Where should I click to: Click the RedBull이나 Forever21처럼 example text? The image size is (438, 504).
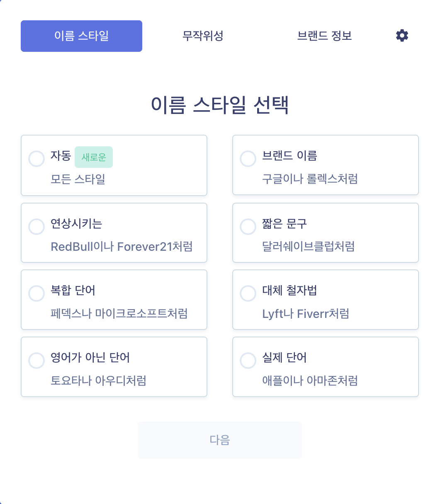tap(122, 247)
